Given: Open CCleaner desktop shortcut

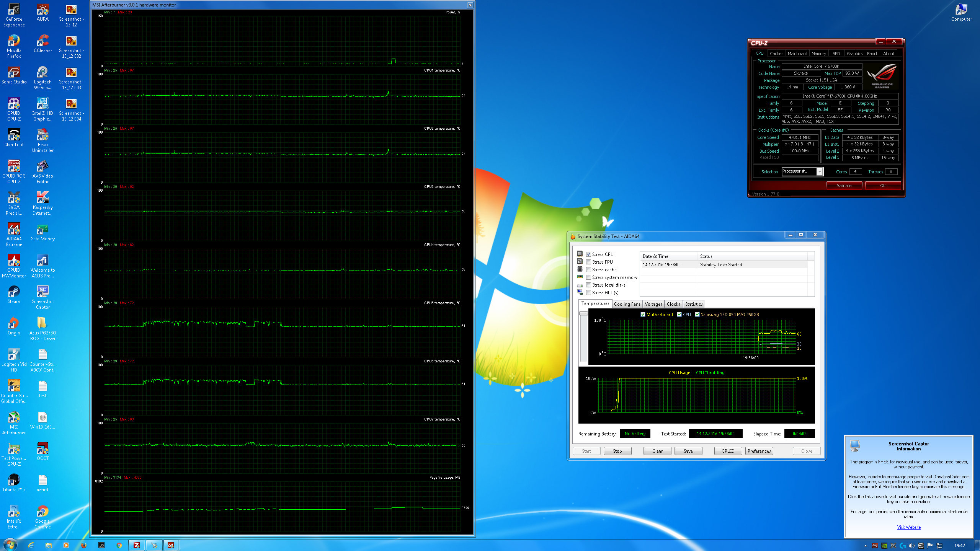Looking at the screenshot, I should click(42, 44).
